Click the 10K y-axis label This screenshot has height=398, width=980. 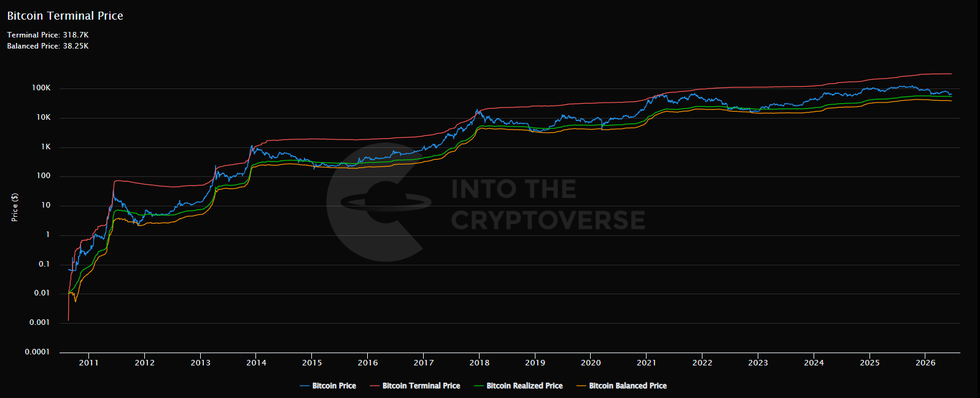[44, 117]
